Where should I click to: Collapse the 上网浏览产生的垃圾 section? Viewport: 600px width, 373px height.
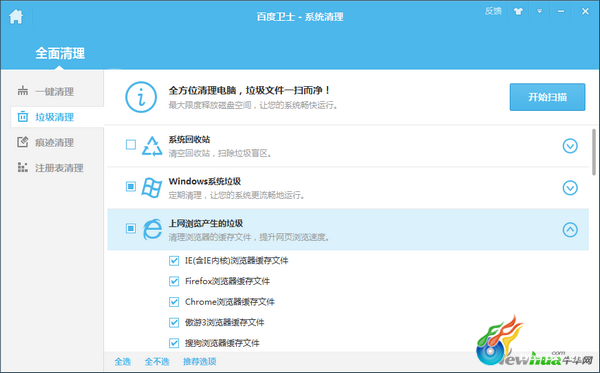[570, 230]
